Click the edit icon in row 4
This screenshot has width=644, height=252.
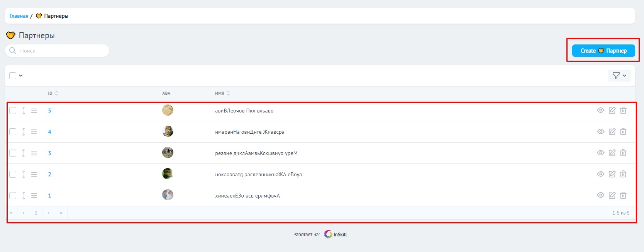coord(612,132)
